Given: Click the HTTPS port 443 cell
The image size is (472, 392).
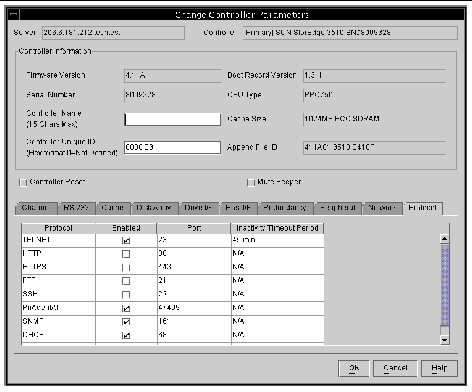Looking at the screenshot, I should (194, 267).
